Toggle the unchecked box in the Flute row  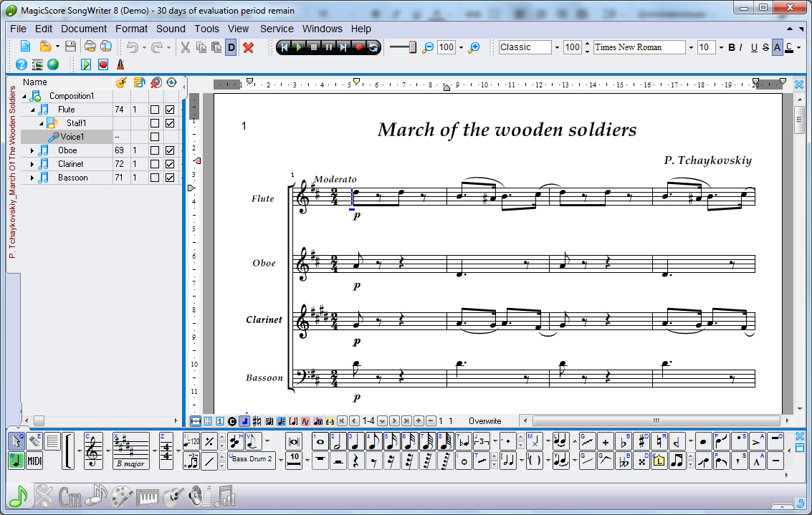[x=154, y=110]
